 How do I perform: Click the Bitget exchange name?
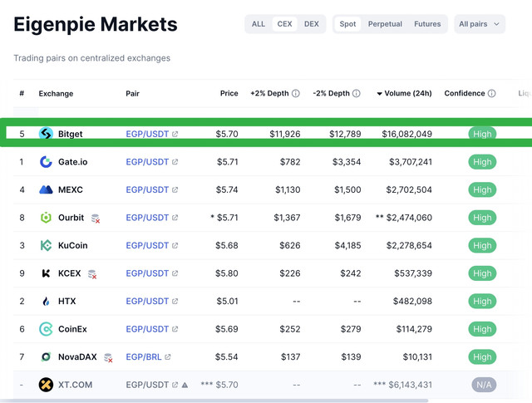[70, 134]
